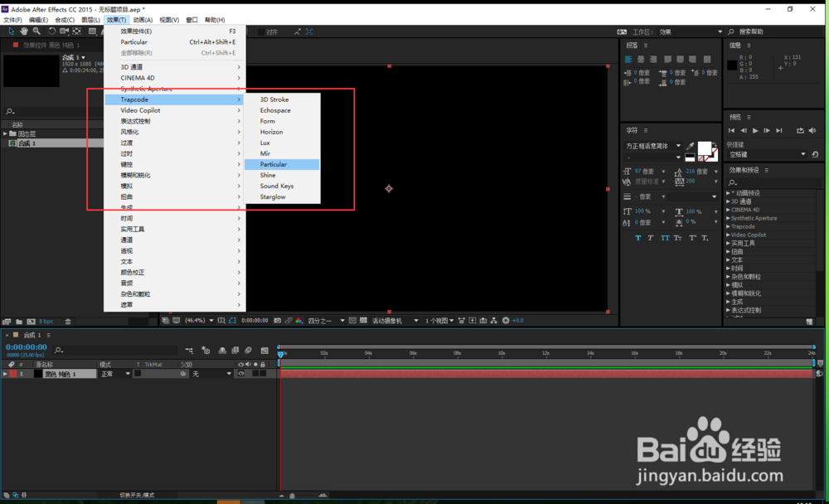
Task: Expand the 固态层 folder in Project panel
Action: pos(5,133)
